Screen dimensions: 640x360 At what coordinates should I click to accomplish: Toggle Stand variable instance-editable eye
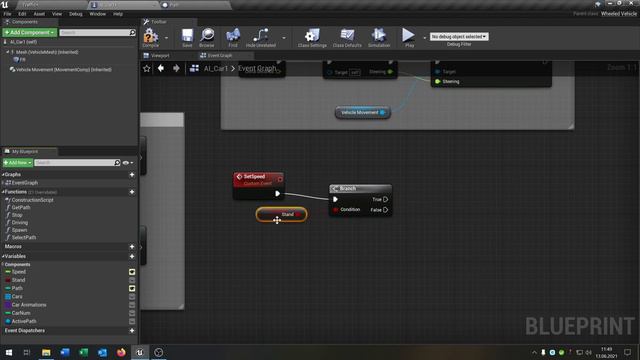coord(132,280)
